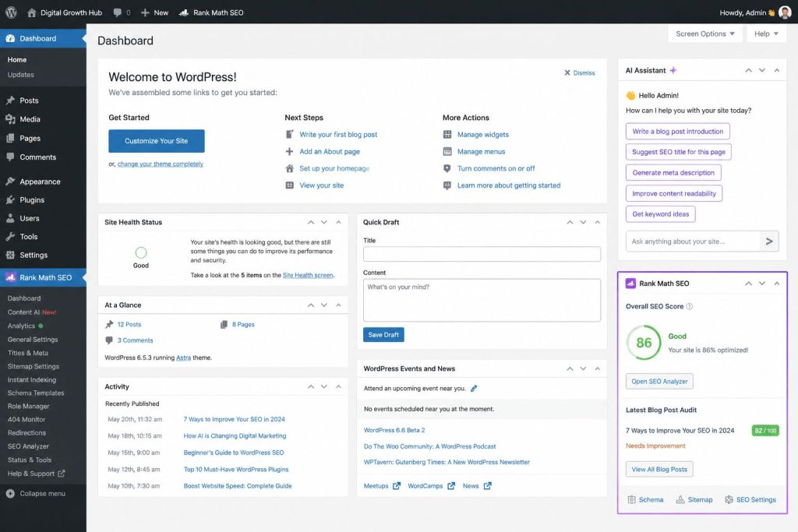Click the Open SEO Analyzer button

pyautogui.click(x=659, y=382)
